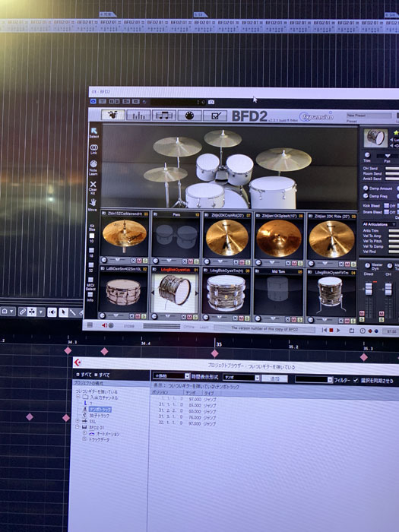Click the Clear Kit X icon

[x=93, y=187]
